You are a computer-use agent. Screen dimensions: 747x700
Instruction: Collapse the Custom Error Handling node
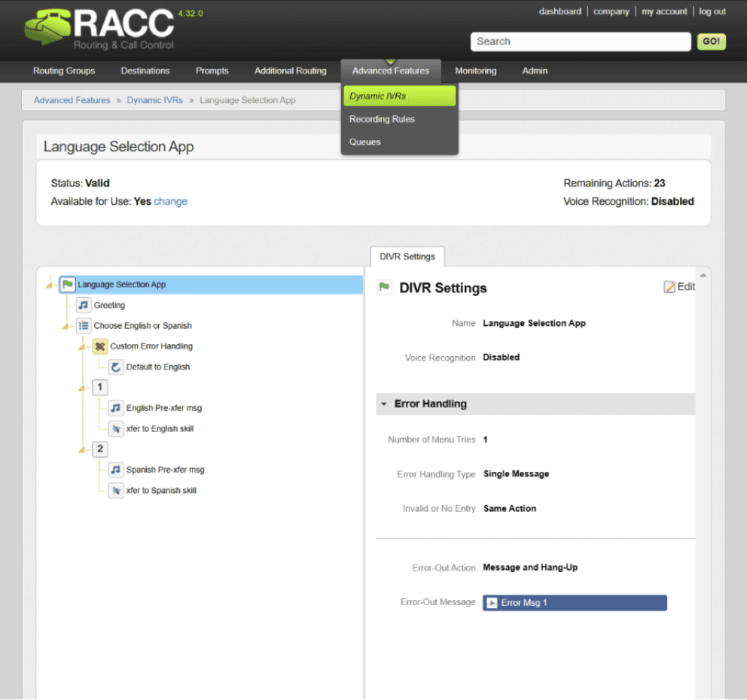point(81,347)
